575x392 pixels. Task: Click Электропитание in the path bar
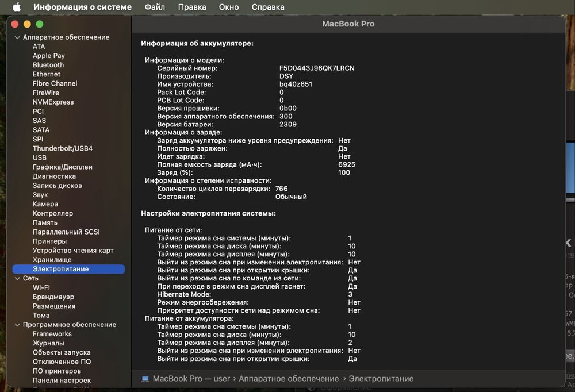click(x=381, y=378)
